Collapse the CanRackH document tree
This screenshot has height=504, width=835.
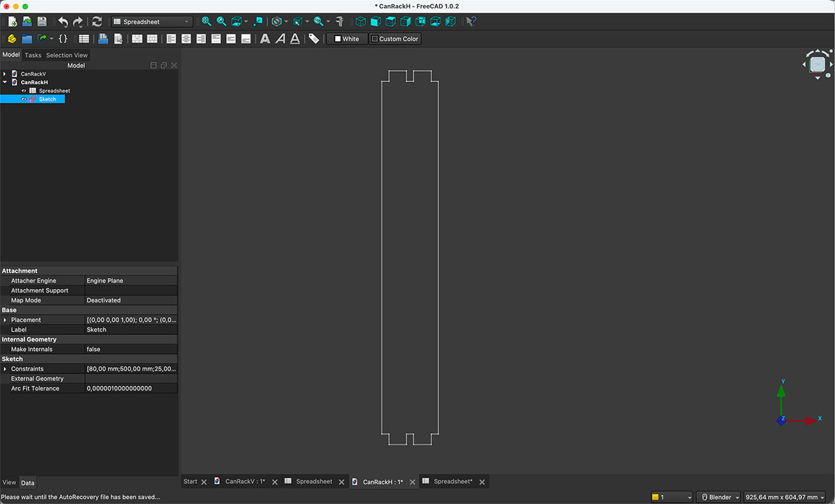(5, 82)
